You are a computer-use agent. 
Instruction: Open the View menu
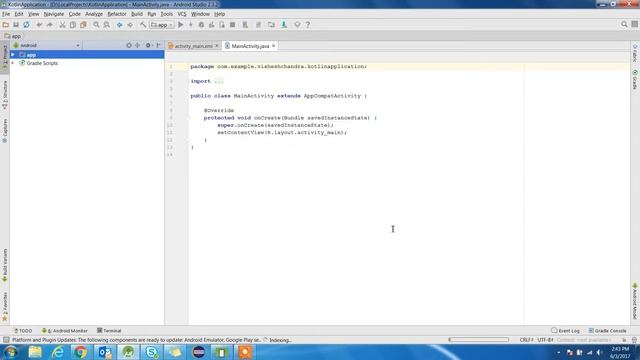pyautogui.click(x=33, y=14)
